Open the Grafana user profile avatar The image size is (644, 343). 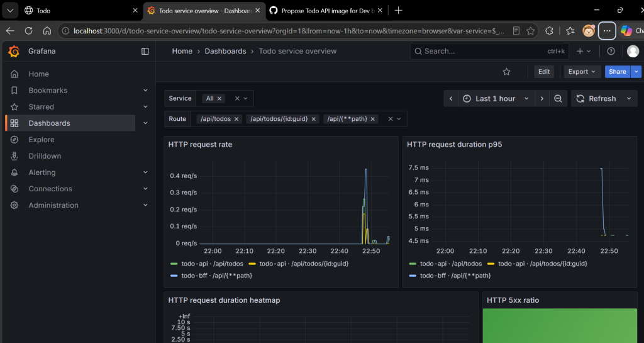pyautogui.click(x=633, y=52)
